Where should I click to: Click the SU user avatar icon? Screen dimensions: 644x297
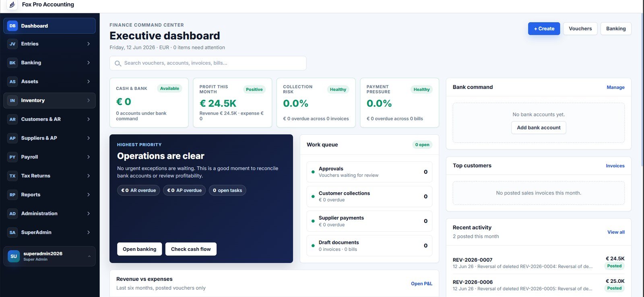coord(14,256)
